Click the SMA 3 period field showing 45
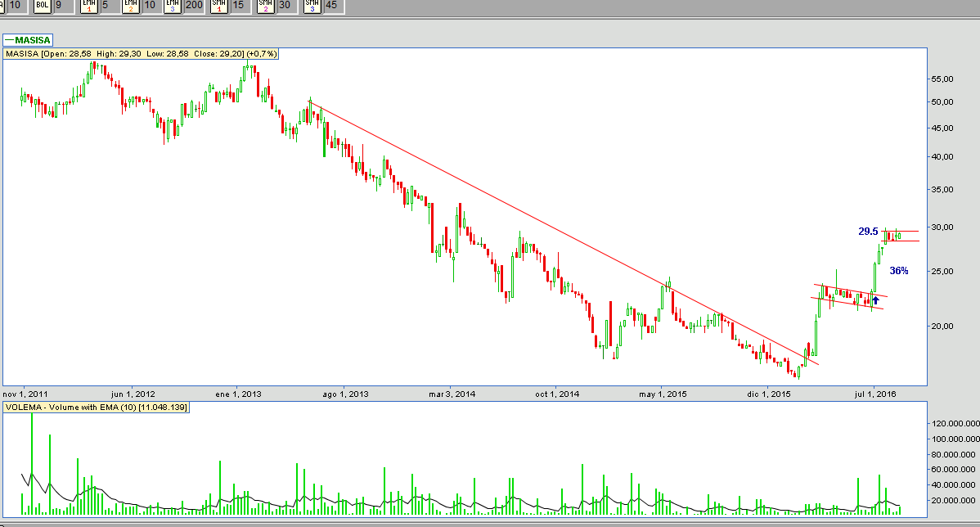This screenshot has height=527, width=980. pos(331,5)
